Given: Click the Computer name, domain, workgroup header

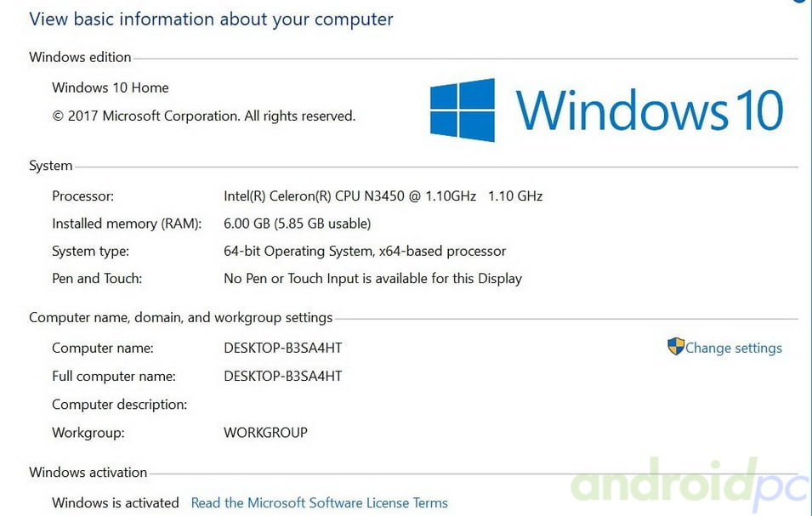Looking at the screenshot, I should (x=181, y=317).
